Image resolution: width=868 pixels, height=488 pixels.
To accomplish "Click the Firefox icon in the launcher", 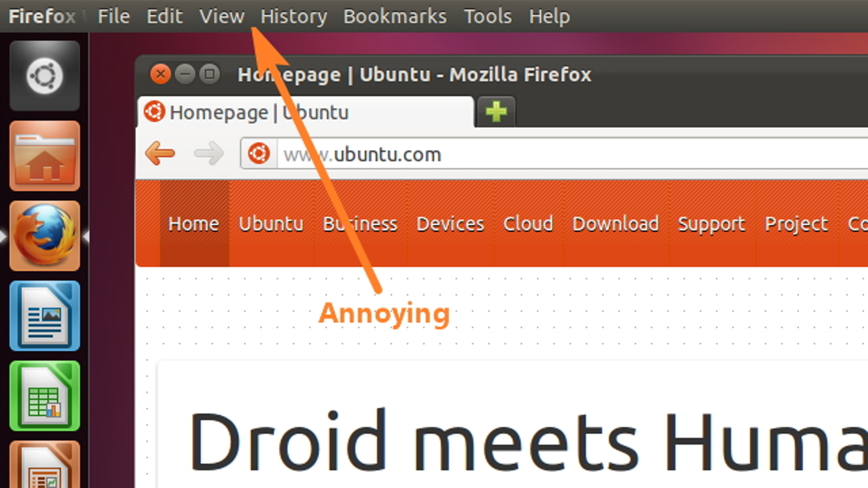I will coord(44,236).
